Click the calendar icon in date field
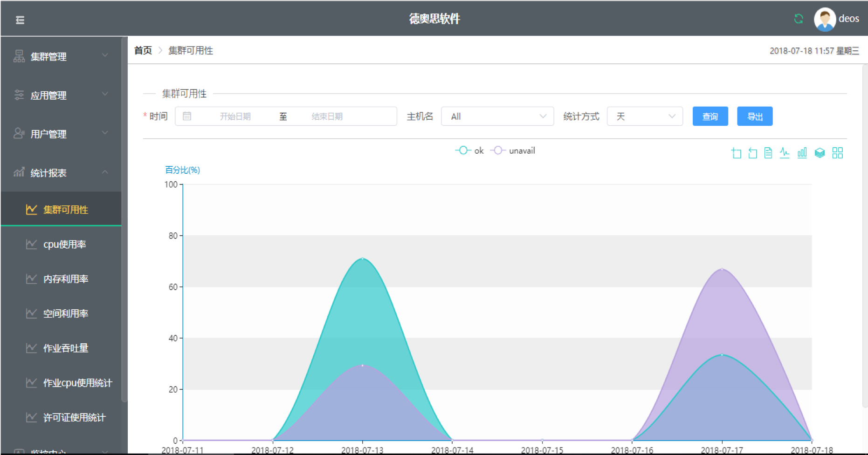Screen dimensions: 868x455 click(187, 116)
